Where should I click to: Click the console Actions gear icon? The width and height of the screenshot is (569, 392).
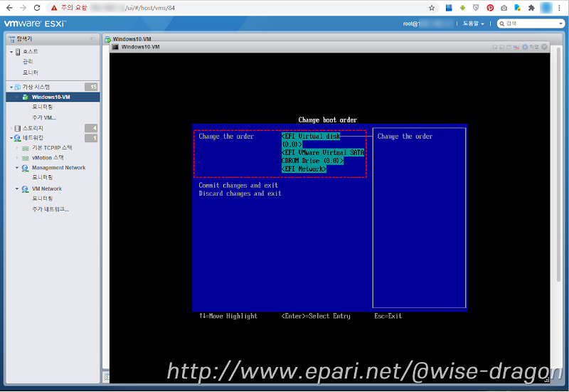click(x=525, y=47)
